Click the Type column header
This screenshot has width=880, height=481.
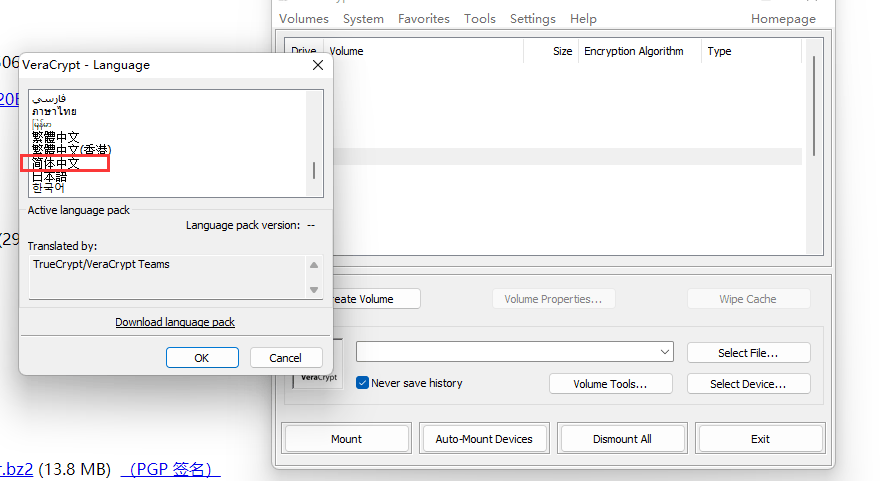(751, 51)
